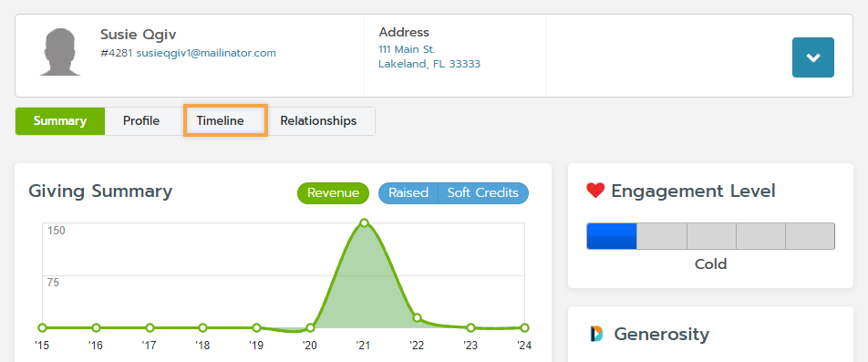
Task: Select the Revenue chart toggle
Action: pos(334,193)
